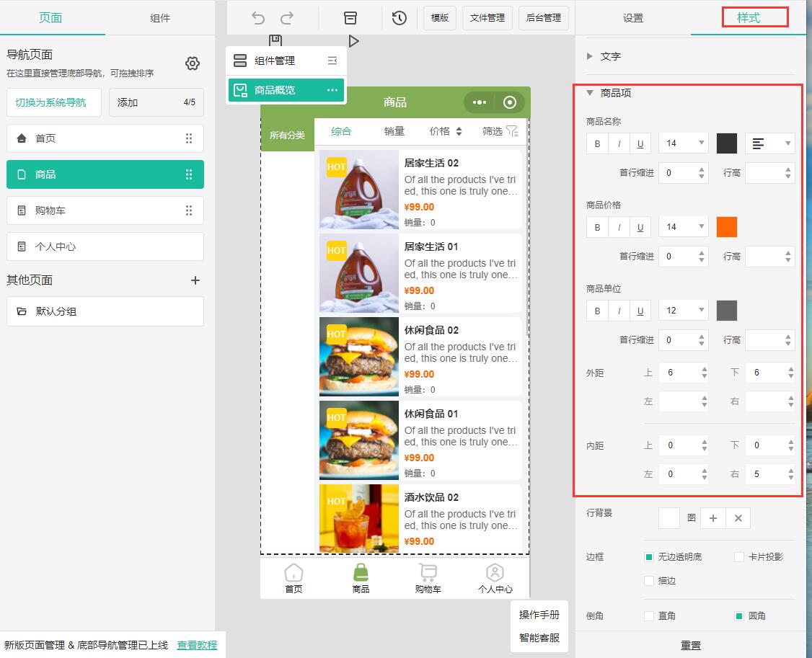The height and width of the screenshot is (658, 812).
Task: Click the undo arrow in the toolbar
Action: click(x=258, y=18)
